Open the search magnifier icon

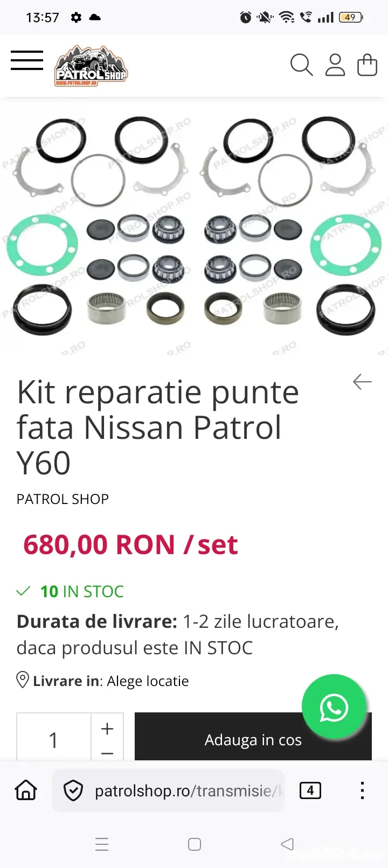pos(301,65)
